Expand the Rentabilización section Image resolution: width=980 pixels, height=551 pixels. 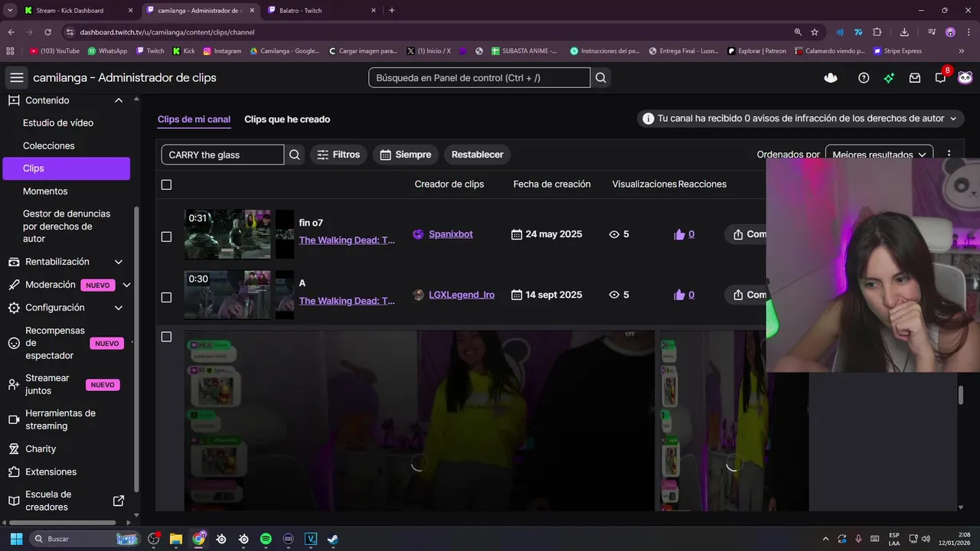119,262
